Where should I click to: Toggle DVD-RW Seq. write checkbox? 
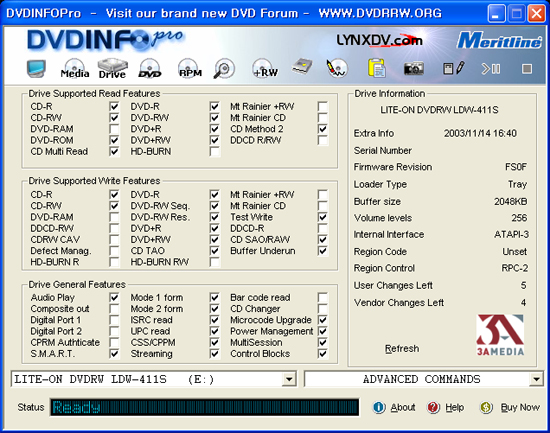point(215,206)
